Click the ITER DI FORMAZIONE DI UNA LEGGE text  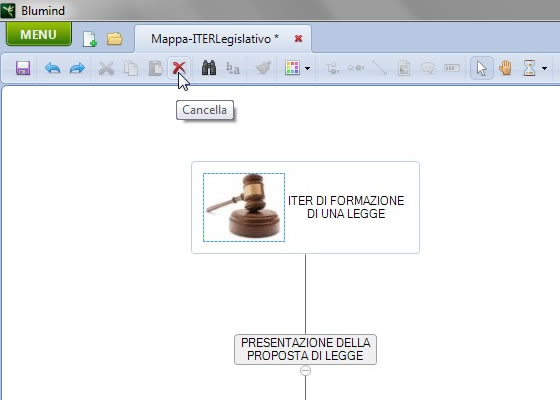coord(346,207)
